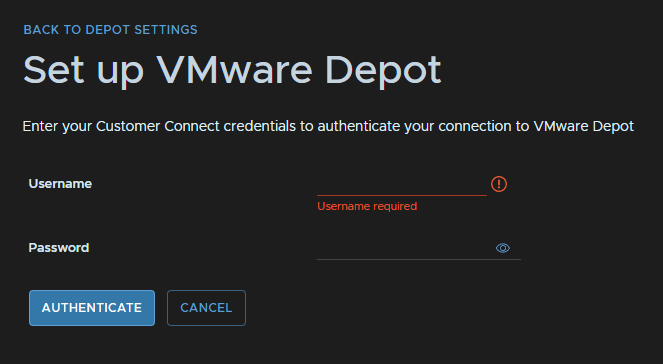Submit credentials with the blue AUTHENTICATE button
The width and height of the screenshot is (663, 364).
[92, 308]
